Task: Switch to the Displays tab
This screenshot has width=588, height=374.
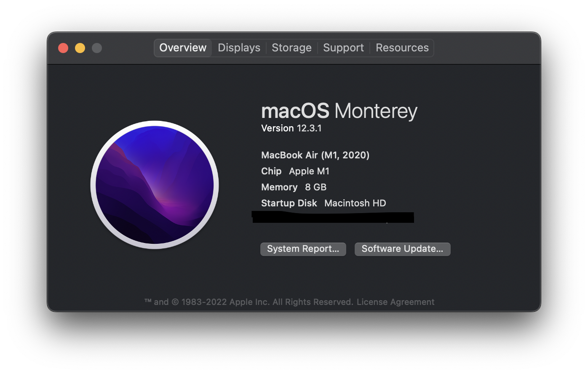Action: point(239,48)
